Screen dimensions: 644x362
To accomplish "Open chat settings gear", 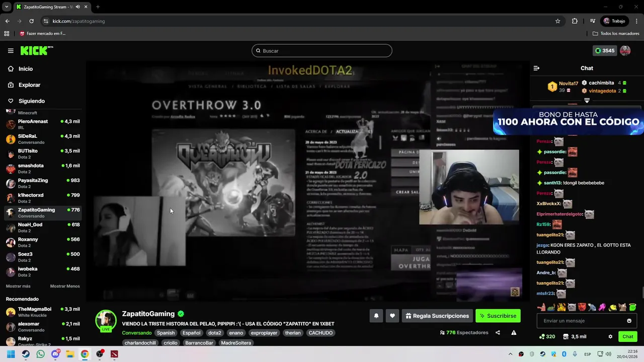I will pyautogui.click(x=610, y=337).
